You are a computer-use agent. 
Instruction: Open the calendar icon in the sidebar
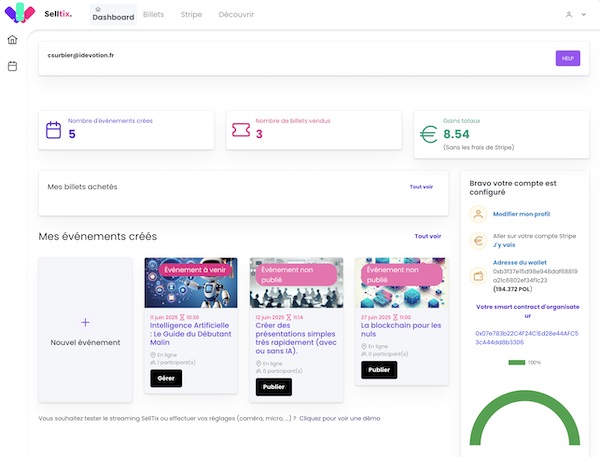click(12, 66)
